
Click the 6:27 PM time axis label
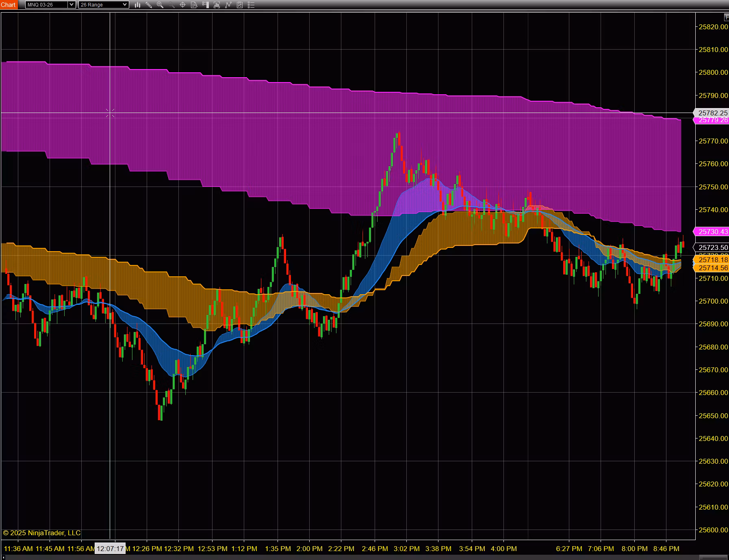(569, 549)
